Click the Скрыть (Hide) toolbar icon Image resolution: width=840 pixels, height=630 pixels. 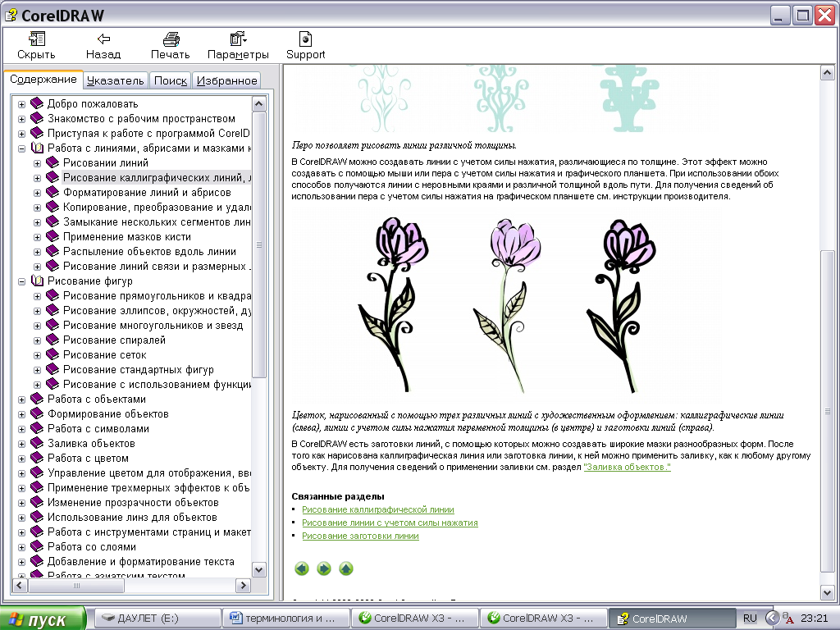click(x=36, y=39)
